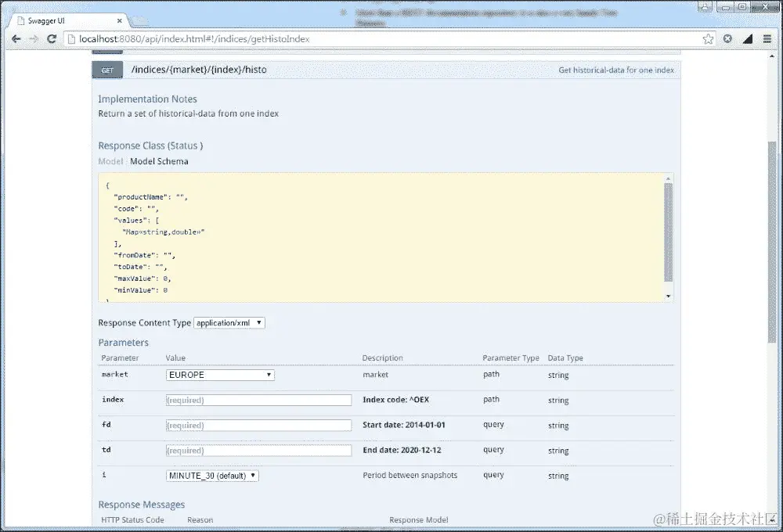Switch to the Model Schema view
This screenshot has height=532, width=783.
click(x=159, y=161)
